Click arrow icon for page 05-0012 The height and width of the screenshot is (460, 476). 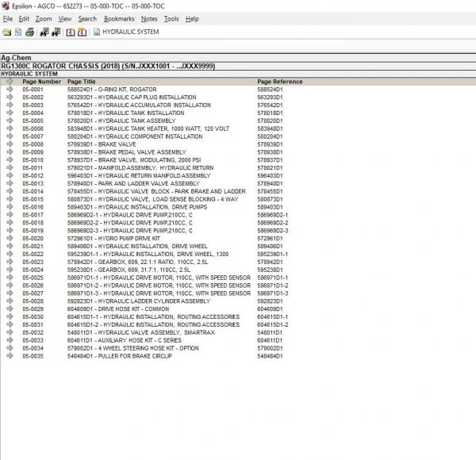[10, 175]
